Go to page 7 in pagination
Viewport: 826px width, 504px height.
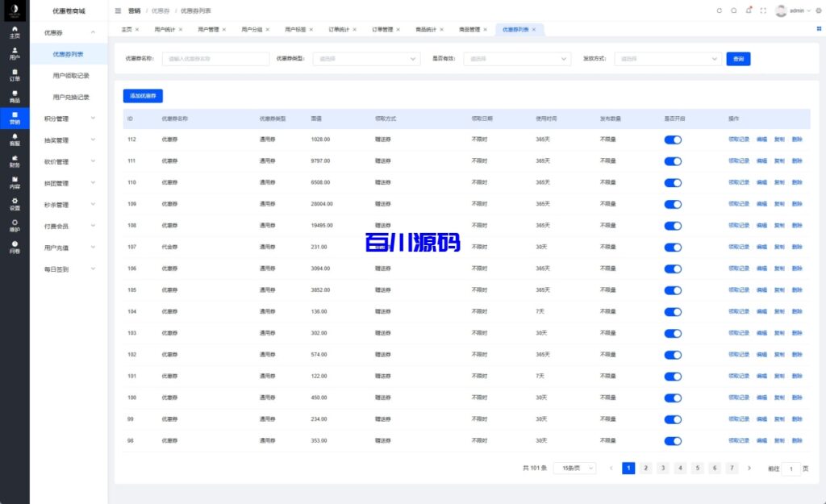point(732,469)
